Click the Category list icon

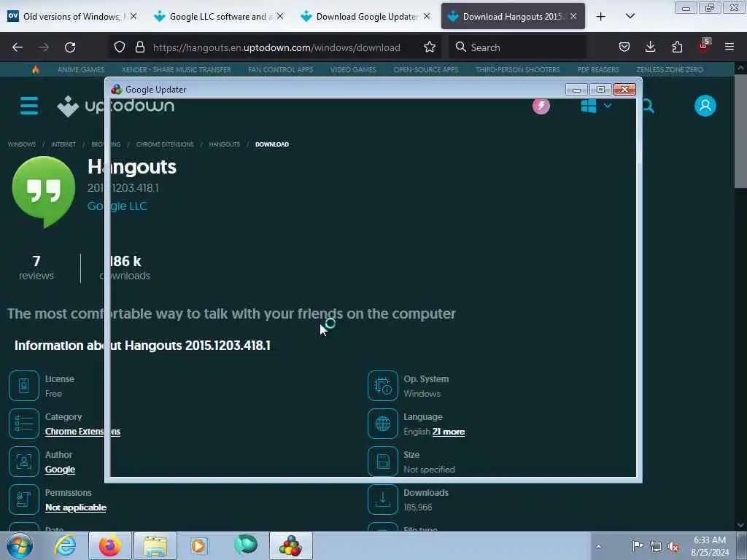pos(24,424)
